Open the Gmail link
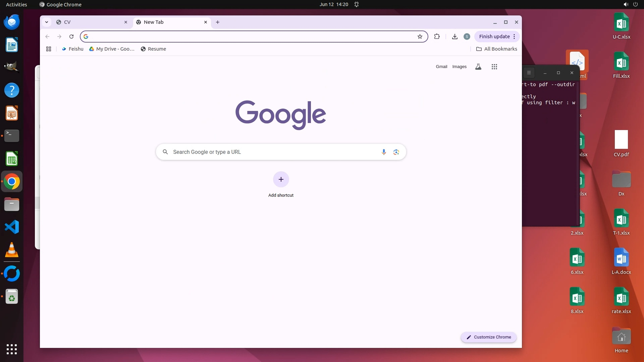This screenshot has width=644, height=362. tap(441, 67)
